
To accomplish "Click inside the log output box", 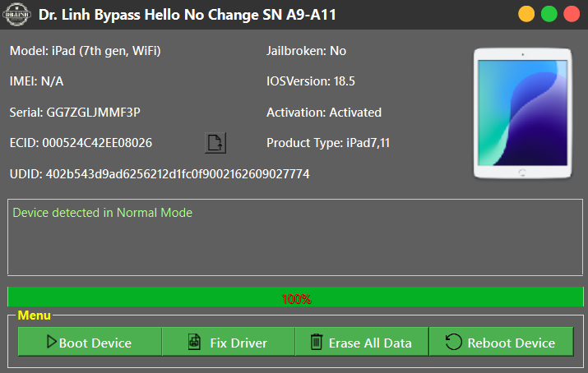I will [295, 237].
